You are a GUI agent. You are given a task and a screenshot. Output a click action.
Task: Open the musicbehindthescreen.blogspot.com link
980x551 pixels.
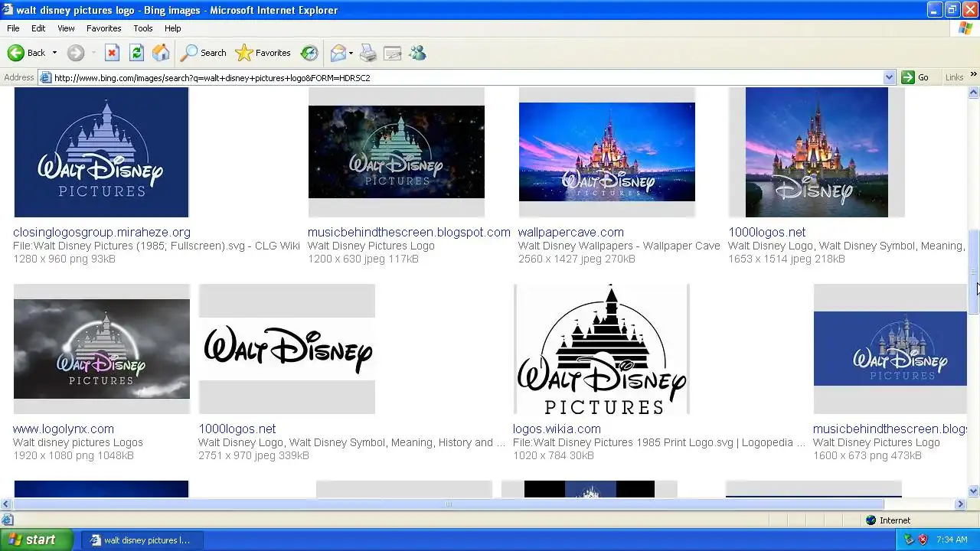(x=409, y=232)
